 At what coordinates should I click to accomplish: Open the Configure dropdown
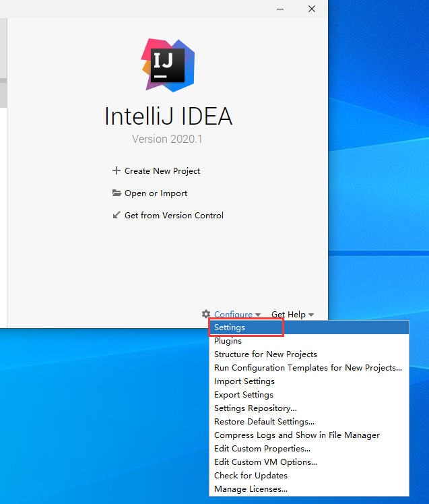pyautogui.click(x=233, y=315)
